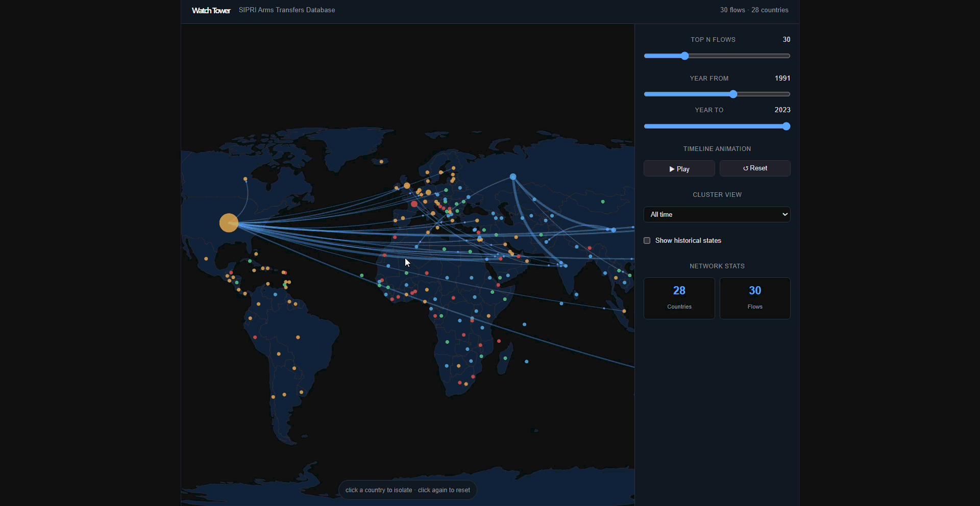Click the Top N Flows value 30
This screenshot has height=506, width=980.
tap(786, 39)
